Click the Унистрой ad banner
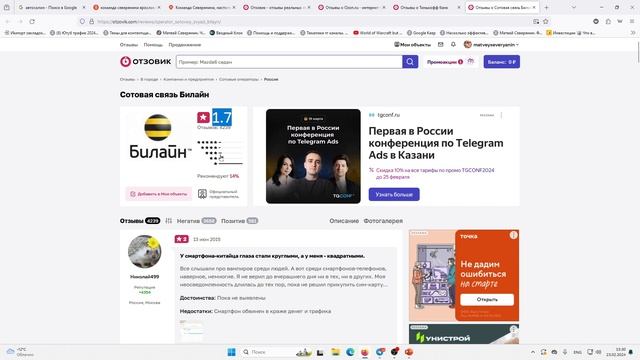Image resolution: width=640 pixels, height=360 pixels. (x=464, y=334)
